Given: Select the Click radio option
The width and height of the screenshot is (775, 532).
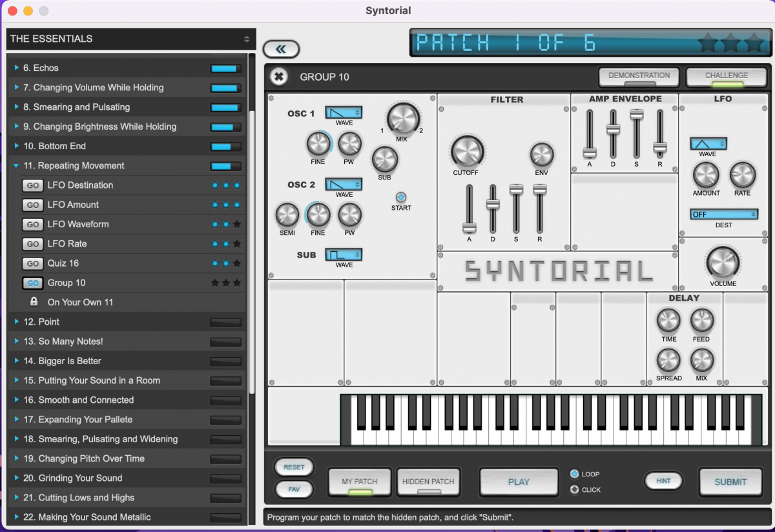Looking at the screenshot, I should (x=574, y=489).
